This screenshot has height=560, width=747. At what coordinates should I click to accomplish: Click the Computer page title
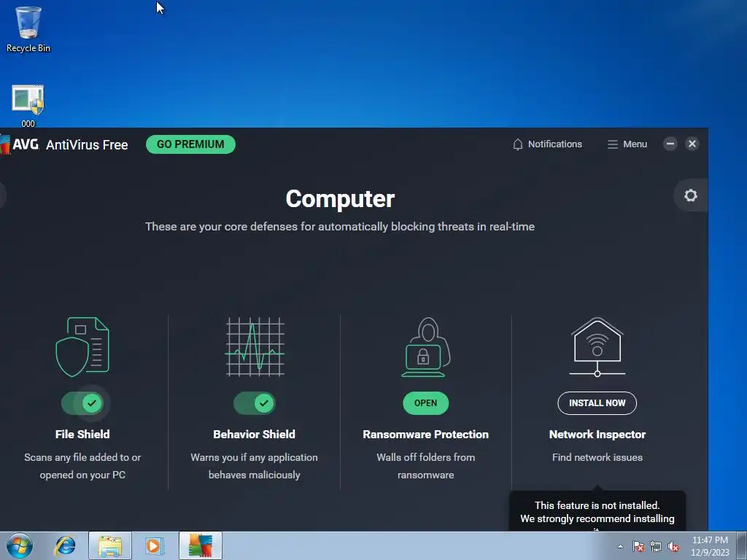[340, 198]
